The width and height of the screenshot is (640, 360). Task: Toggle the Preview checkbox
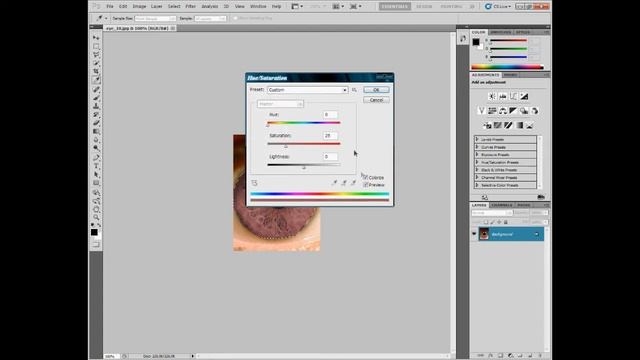366,185
